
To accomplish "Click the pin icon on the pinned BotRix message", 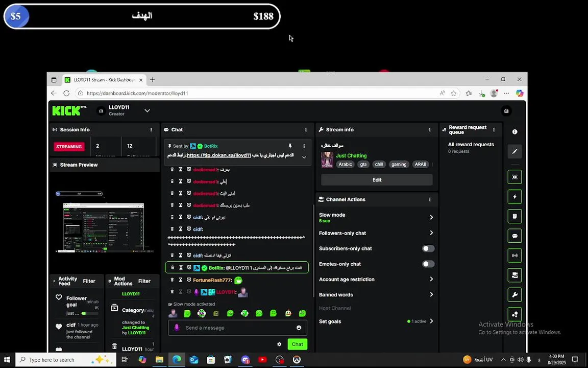I will coord(290,146).
